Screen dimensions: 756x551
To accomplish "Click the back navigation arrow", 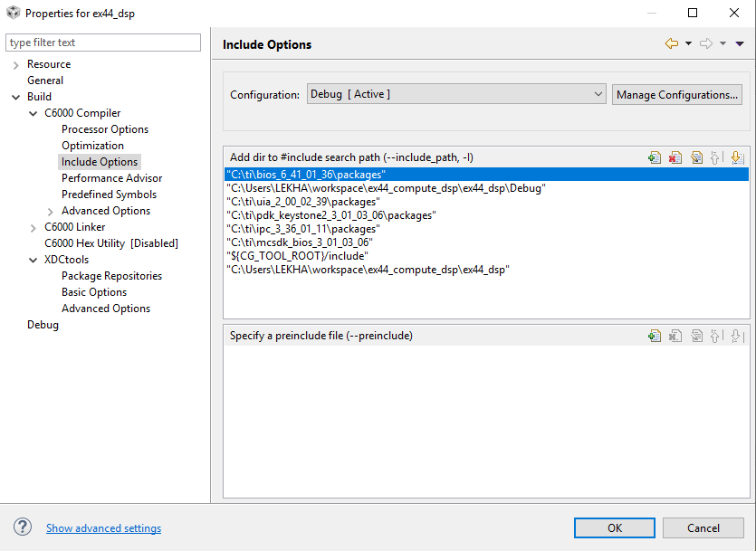I will click(x=671, y=43).
